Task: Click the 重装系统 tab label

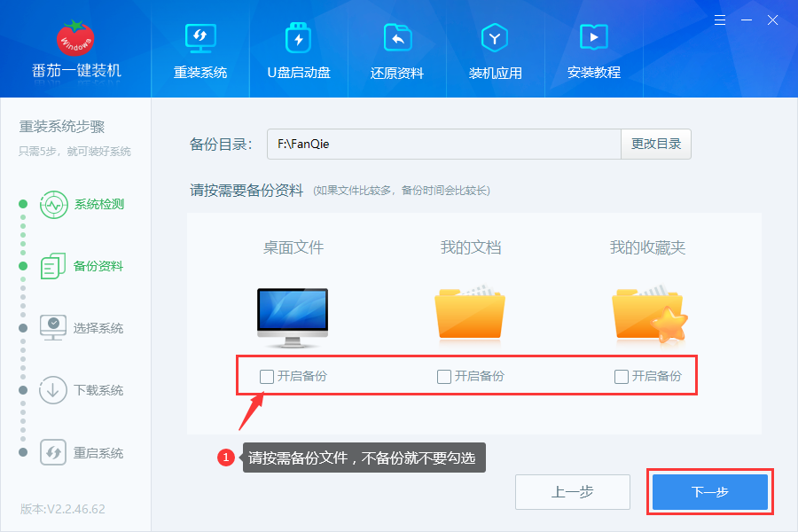Action: pyautogui.click(x=200, y=73)
